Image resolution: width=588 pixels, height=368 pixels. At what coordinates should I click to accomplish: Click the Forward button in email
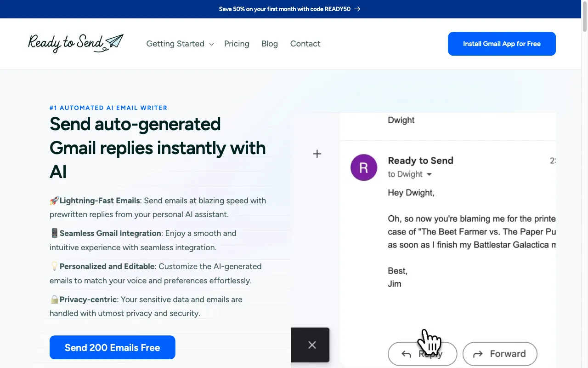click(x=500, y=354)
